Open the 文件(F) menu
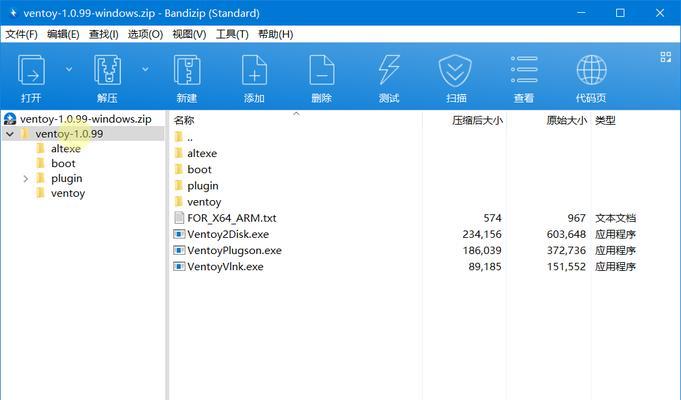The height and width of the screenshot is (400, 681). [21, 34]
